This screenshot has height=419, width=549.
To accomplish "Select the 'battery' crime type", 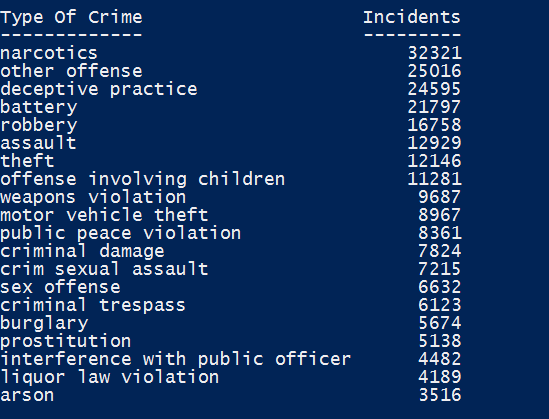I will click(39, 107).
